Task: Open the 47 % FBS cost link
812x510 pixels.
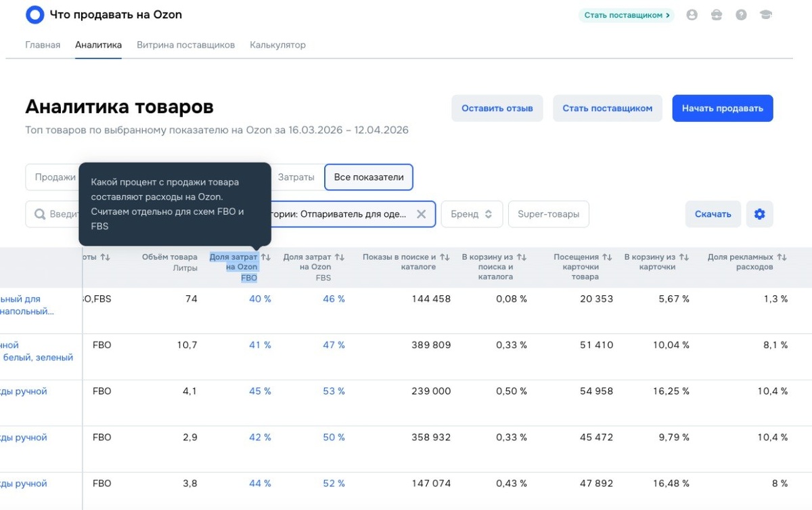Action: click(x=334, y=345)
